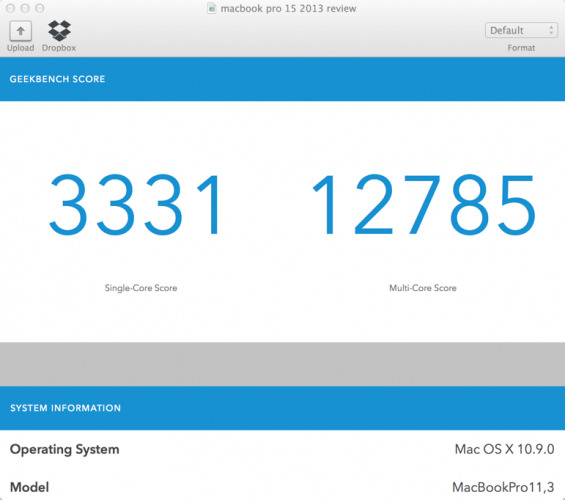The width and height of the screenshot is (565, 500).
Task: Click the window title 'macbook pro 15 2013 review'
Action: [288, 8]
